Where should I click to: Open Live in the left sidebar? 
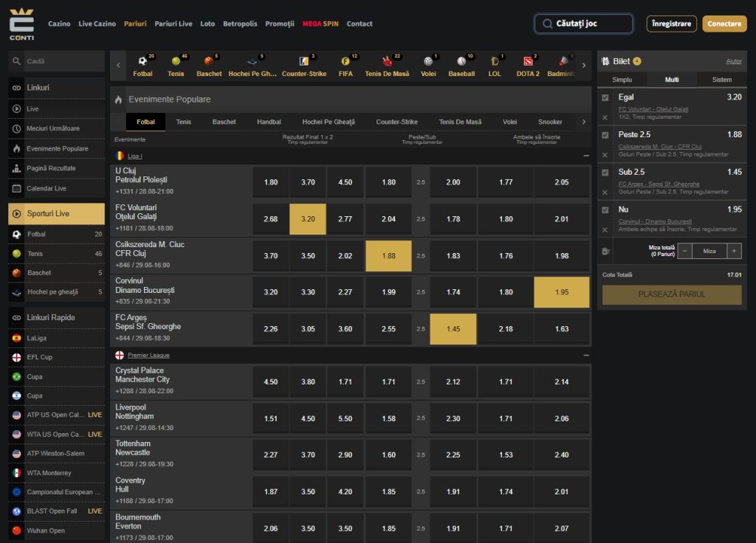coord(56,109)
